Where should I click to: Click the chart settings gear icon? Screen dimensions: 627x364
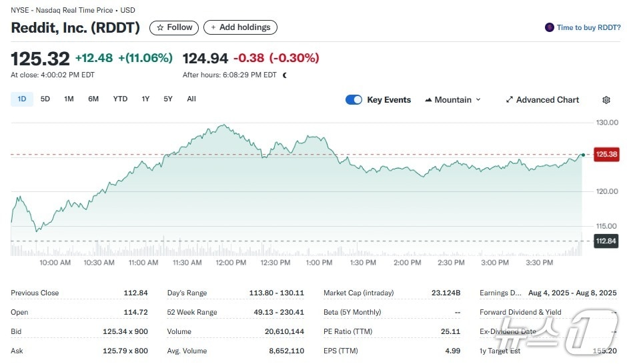pos(606,100)
